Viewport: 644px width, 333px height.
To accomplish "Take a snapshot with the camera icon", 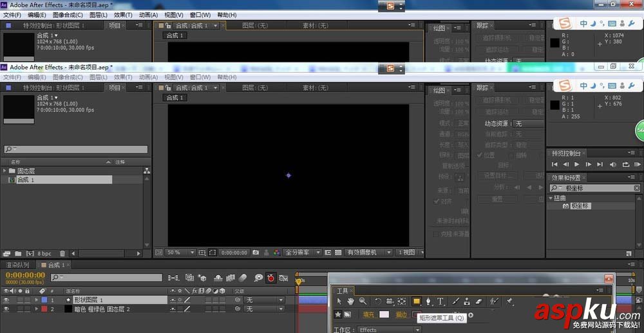I will coord(256,252).
